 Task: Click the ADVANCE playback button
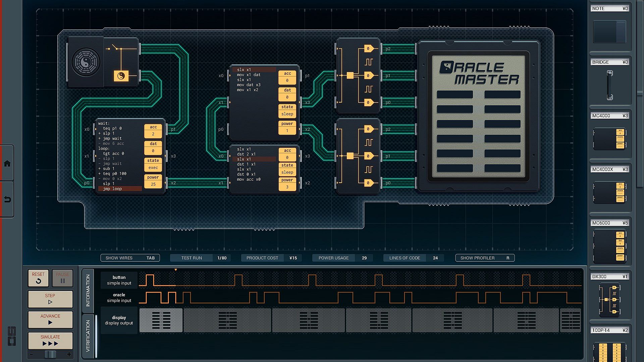click(x=50, y=319)
